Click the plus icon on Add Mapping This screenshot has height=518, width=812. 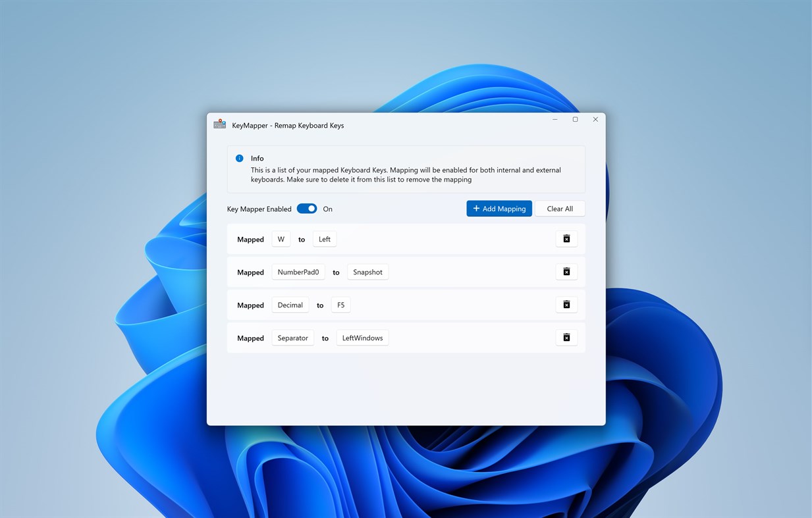click(x=475, y=208)
